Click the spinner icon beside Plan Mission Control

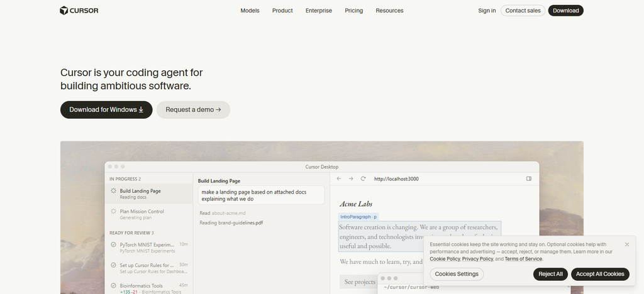pos(113,211)
